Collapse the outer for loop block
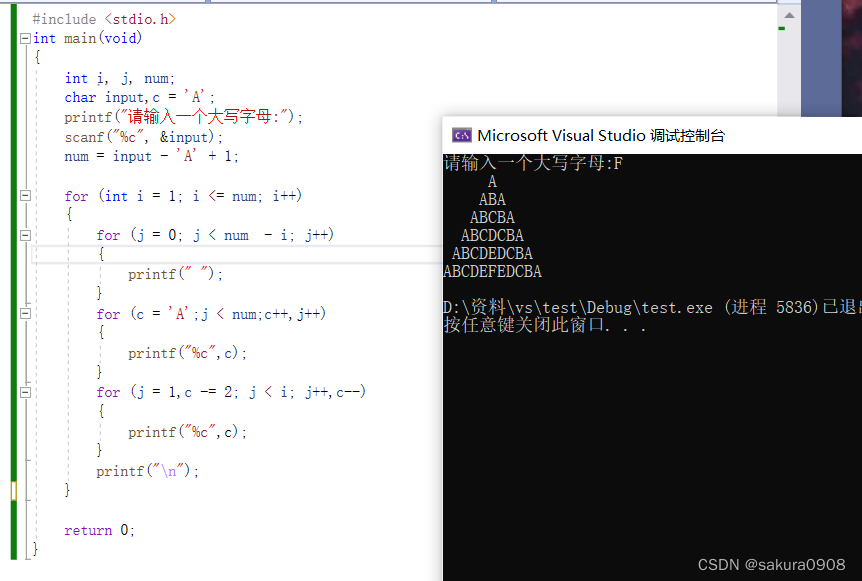 23,195
